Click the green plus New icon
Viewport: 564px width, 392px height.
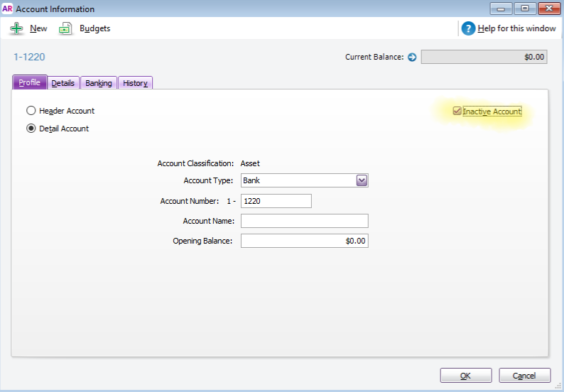16,28
